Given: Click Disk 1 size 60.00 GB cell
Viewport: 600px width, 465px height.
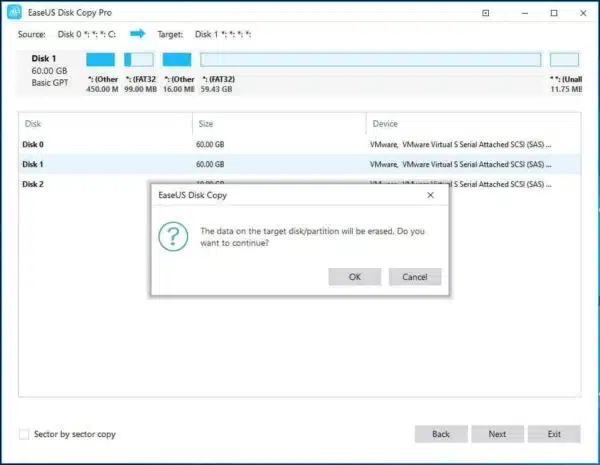Looking at the screenshot, I should coord(210,164).
